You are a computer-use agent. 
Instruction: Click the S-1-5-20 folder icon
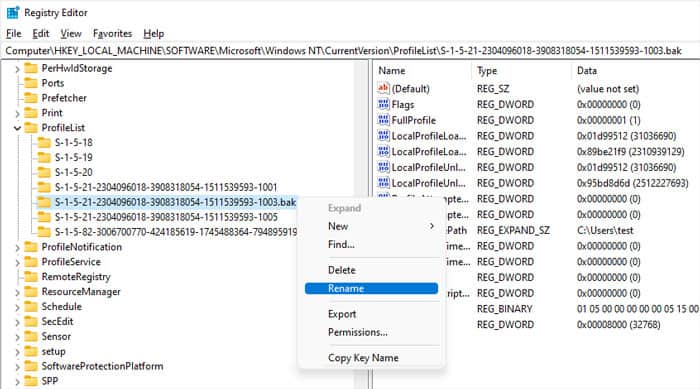click(44, 172)
